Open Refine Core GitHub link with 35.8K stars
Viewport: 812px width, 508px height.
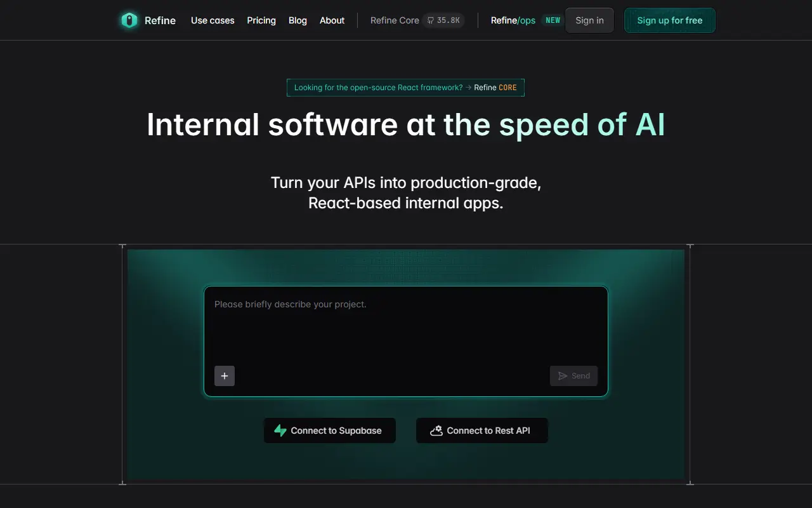417,20
